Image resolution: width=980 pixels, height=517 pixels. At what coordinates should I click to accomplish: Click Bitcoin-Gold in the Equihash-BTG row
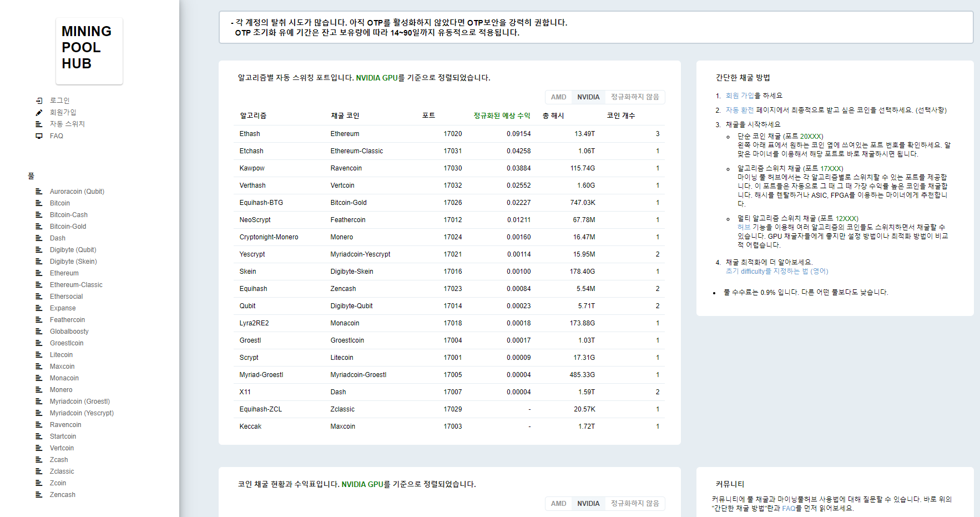click(348, 203)
